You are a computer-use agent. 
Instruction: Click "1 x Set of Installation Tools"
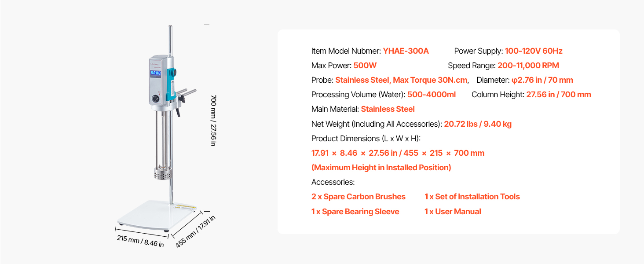tap(472, 197)
